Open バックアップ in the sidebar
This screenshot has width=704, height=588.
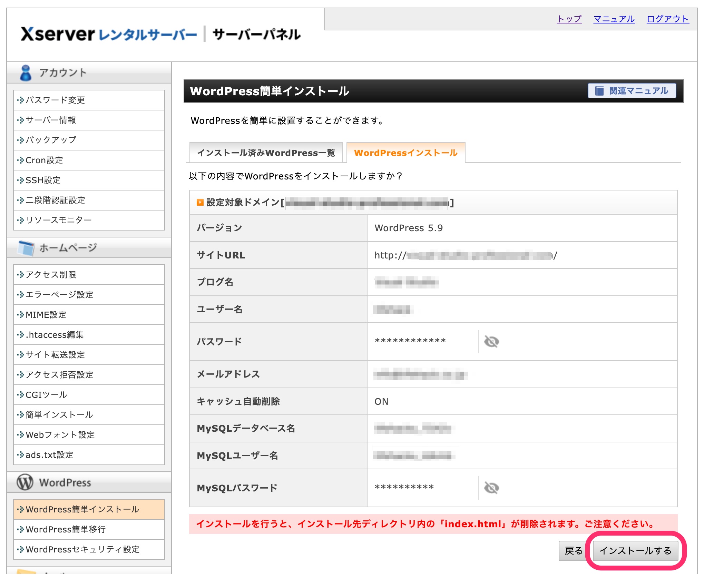point(89,140)
